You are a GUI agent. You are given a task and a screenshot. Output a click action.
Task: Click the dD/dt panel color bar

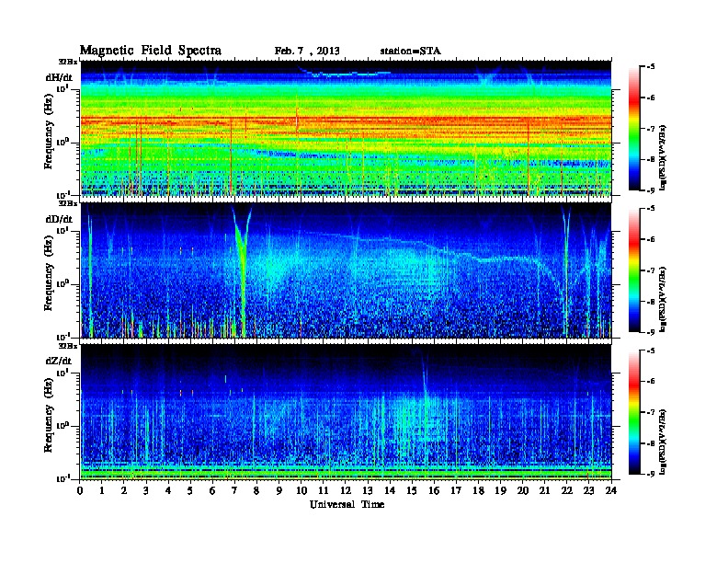[x=634, y=270]
